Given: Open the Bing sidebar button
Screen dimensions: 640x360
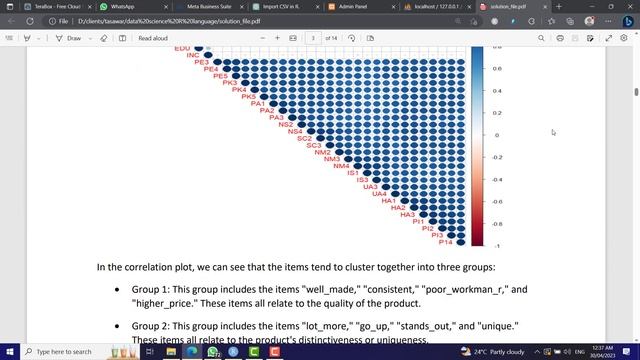Looking at the screenshot, I should pyautogui.click(x=628, y=21).
